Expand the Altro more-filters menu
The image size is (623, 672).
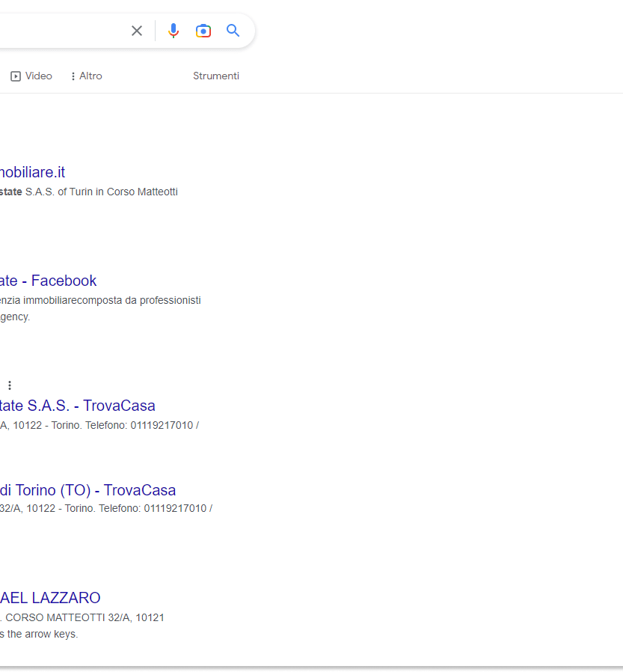click(86, 76)
